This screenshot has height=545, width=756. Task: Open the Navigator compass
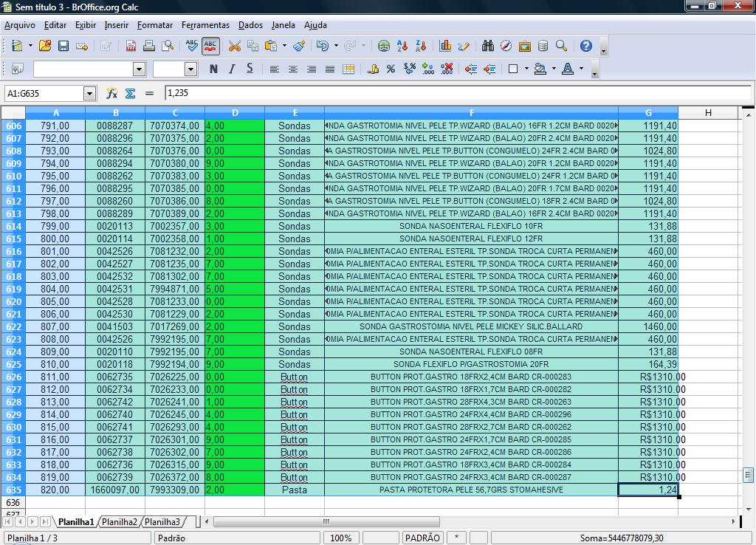click(506, 46)
